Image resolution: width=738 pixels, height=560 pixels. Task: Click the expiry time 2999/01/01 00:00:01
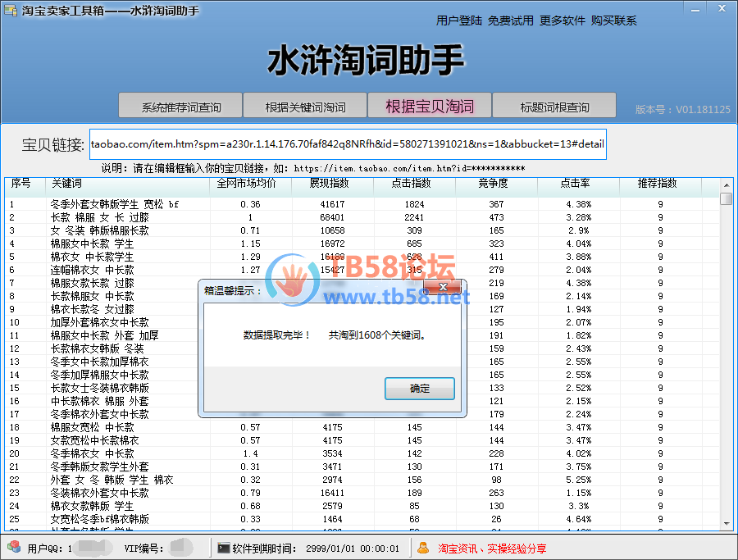click(x=353, y=549)
